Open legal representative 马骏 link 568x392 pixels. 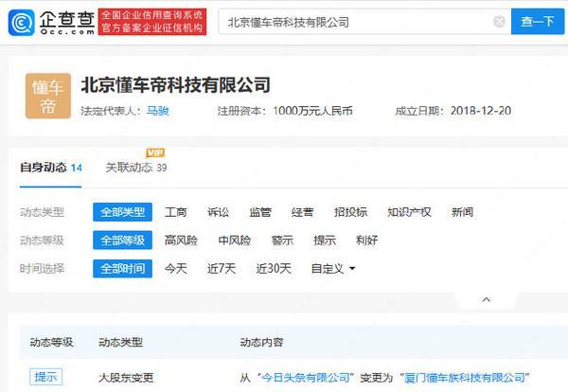(157, 111)
